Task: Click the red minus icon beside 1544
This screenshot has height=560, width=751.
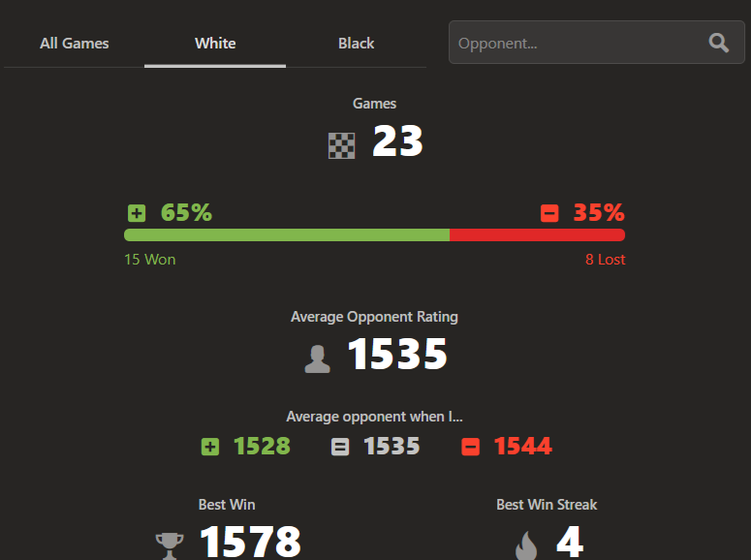Action: (x=470, y=447)
